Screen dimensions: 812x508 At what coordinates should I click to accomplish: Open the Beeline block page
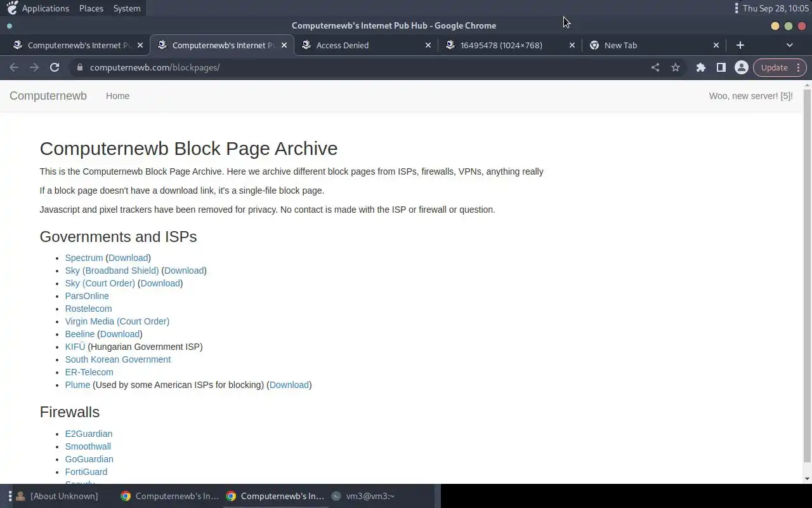tap(79, 334)
